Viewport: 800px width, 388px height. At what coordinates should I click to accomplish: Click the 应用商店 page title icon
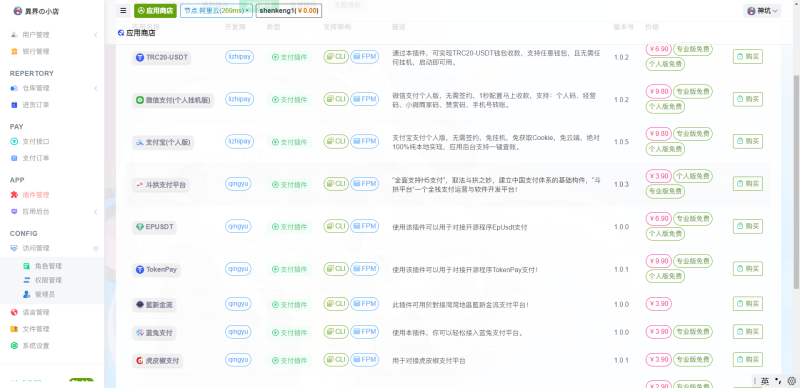coord(121,33)
